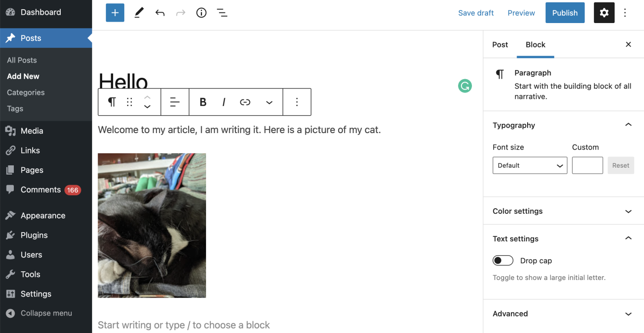644x333 pixels.
Task: Go to Tags submenu link
Action: (15, 108)
